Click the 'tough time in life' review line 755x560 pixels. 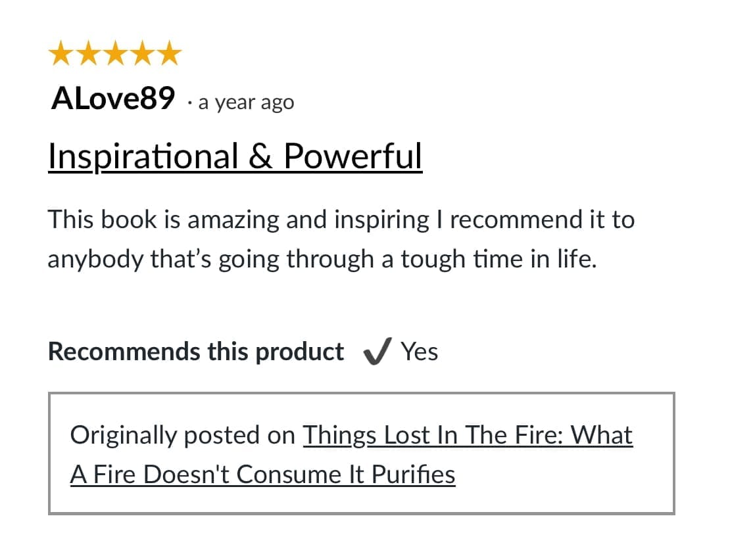[322, 259]
